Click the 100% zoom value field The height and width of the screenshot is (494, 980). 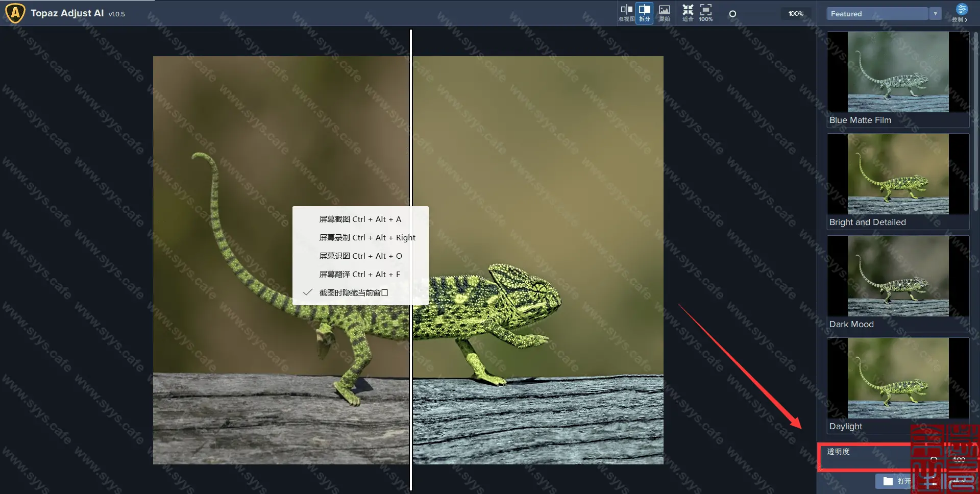point(795,14)
